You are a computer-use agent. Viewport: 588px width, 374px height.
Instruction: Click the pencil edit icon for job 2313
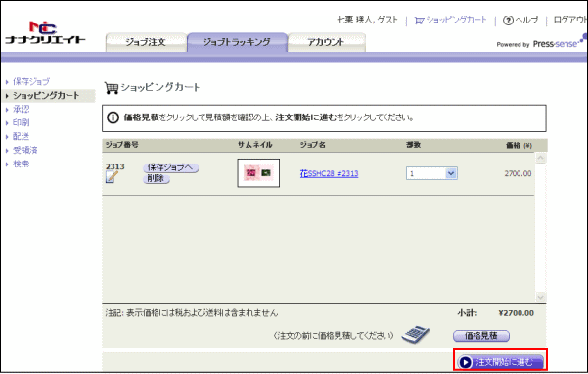pyautogui.click(x=112, y=177)
